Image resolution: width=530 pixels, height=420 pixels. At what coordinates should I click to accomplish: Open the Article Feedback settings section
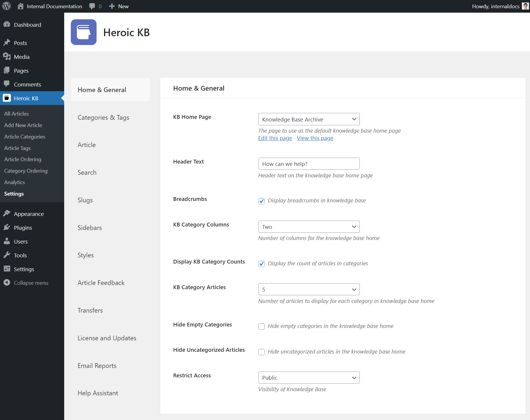pyautogui.click(x=101, y=282)
